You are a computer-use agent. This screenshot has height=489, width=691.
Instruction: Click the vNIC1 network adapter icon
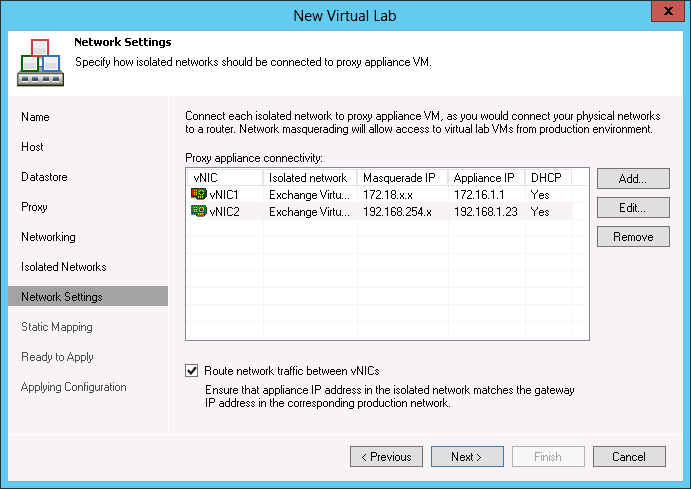click(x=198, y=194)
